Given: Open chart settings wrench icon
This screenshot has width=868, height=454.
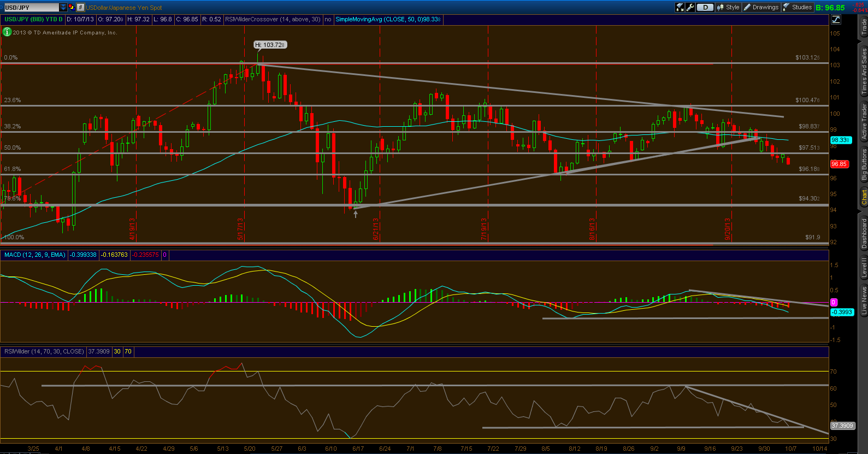Looking at the screenshot, I should tap(690, 7).
